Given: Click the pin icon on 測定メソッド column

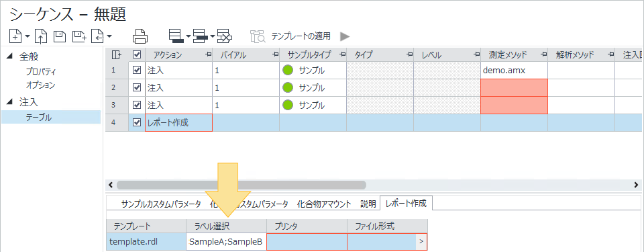Looking at the screenshot, I should [x=543, y=54].
